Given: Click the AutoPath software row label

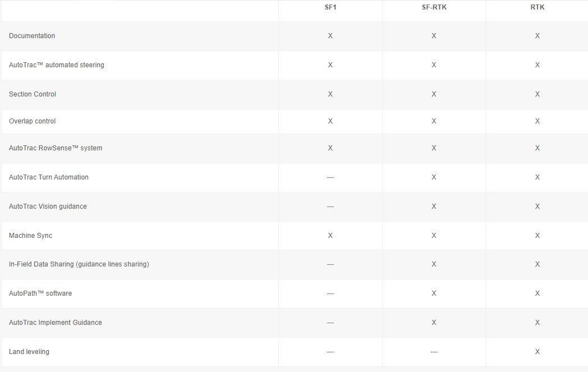Looking at the screenshot, I should (x=40, y=293).
